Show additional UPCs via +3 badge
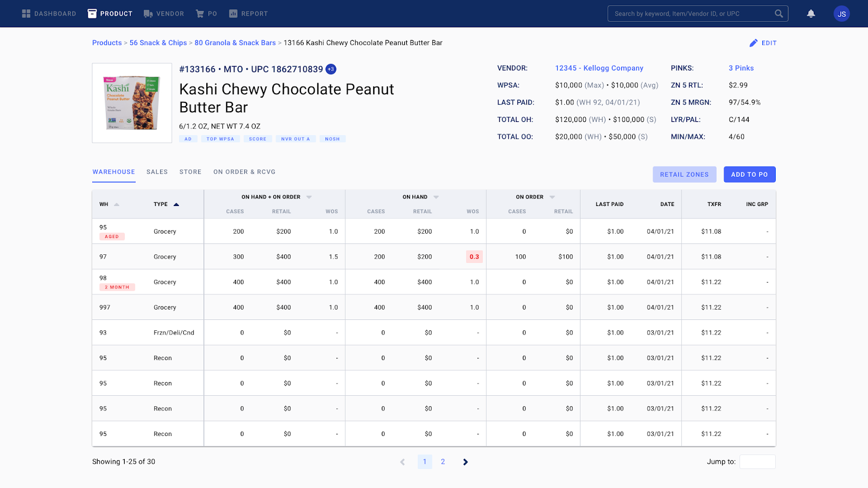The width and height of the screenshot is (868, 488). pyautogui.click(x=331, y=69)
